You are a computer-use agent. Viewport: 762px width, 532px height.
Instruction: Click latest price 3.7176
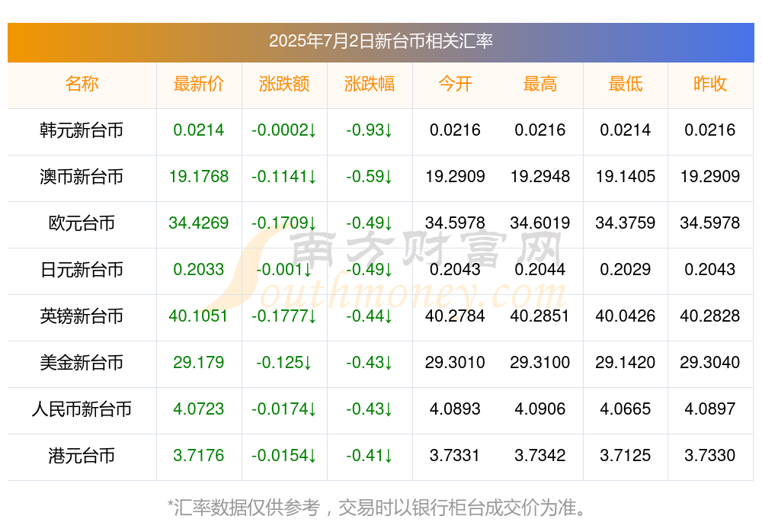tap(199, 456)
